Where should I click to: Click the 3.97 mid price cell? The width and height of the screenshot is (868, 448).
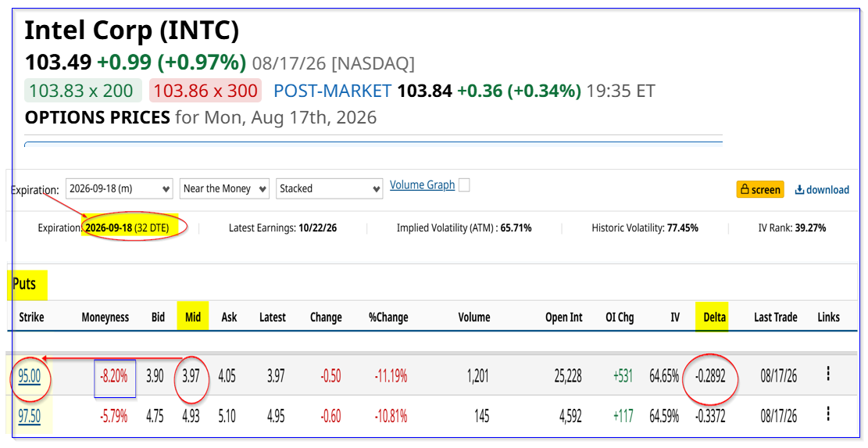tap(191, 377)
